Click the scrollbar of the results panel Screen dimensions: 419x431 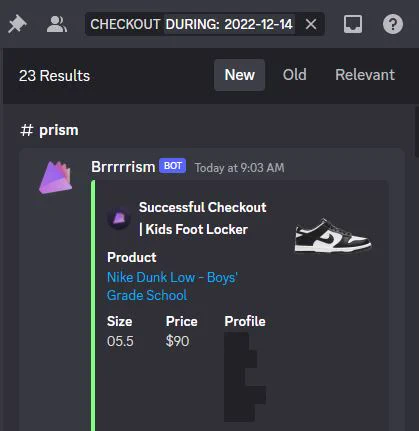tap(416, 130)
